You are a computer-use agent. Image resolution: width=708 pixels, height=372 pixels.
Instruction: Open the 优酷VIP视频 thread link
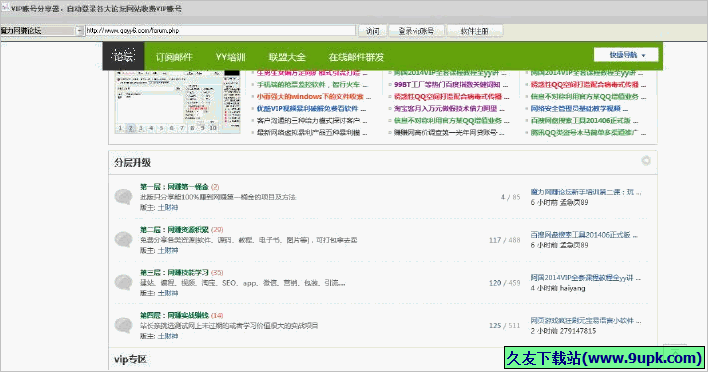pos(311,109)
